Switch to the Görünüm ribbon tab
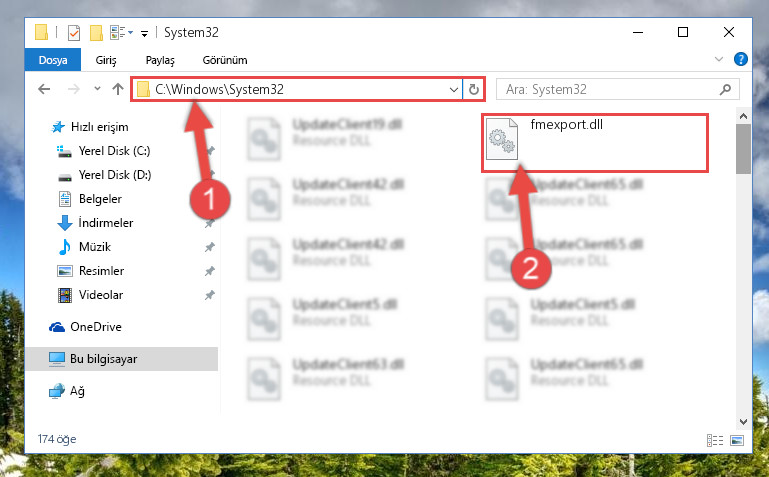 coord(225,60)
